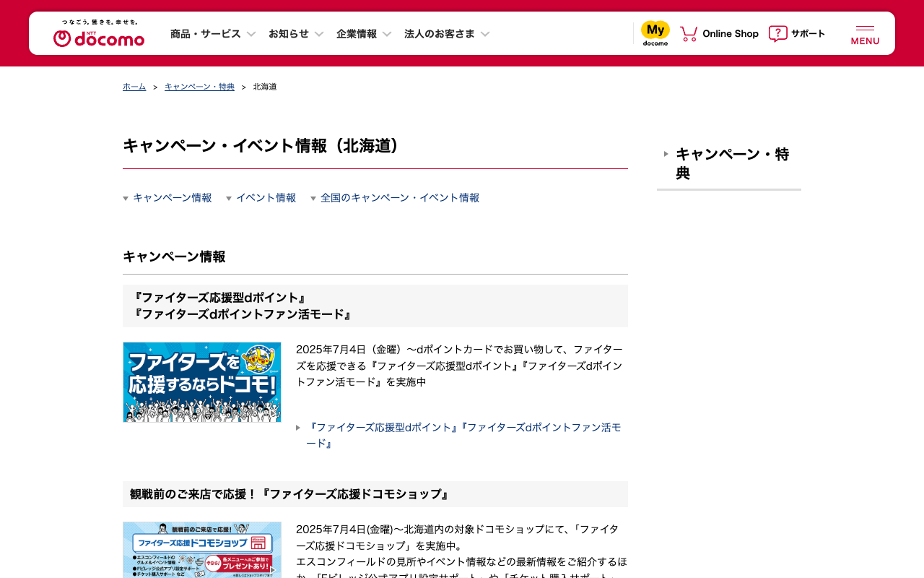Click the サポート question mark icon
This screenshot has width=924, height=578.
click(x=777, y=33)
